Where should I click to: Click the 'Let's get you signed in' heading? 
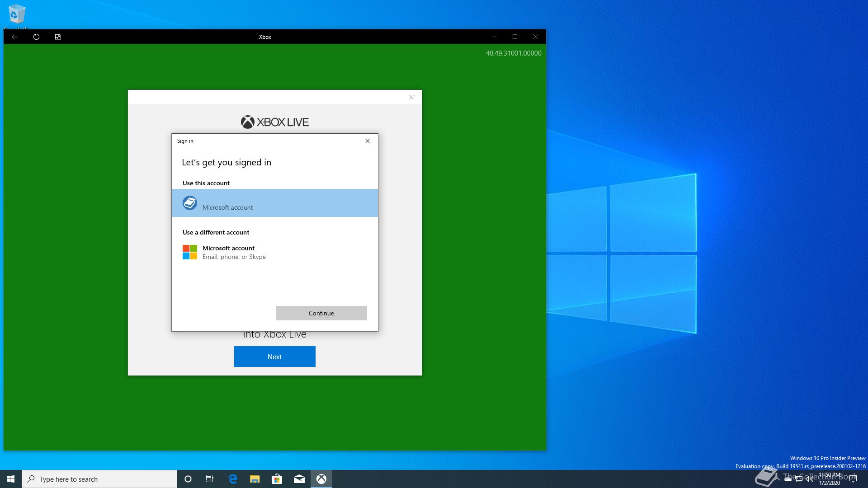226,162
